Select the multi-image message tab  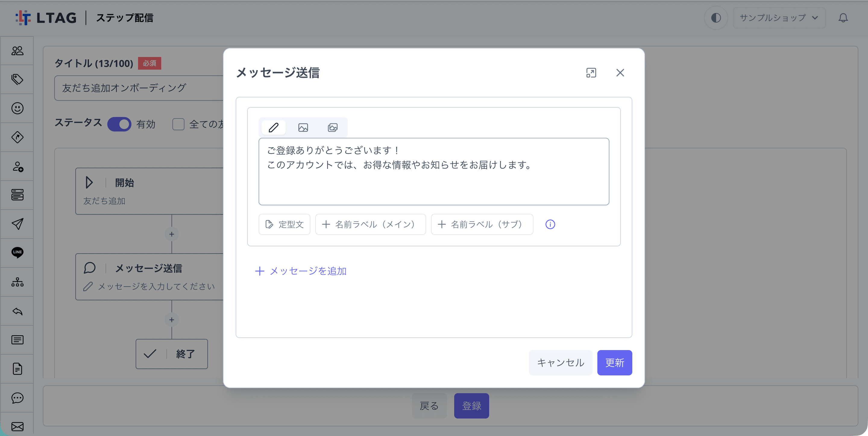332,128
